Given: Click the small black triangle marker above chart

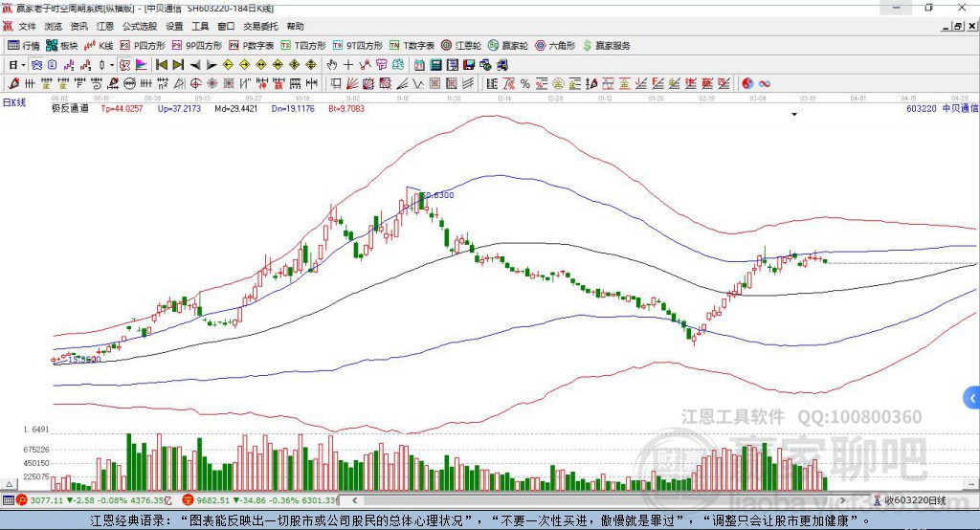Looking at the screenshot, I should pos(794,115).
